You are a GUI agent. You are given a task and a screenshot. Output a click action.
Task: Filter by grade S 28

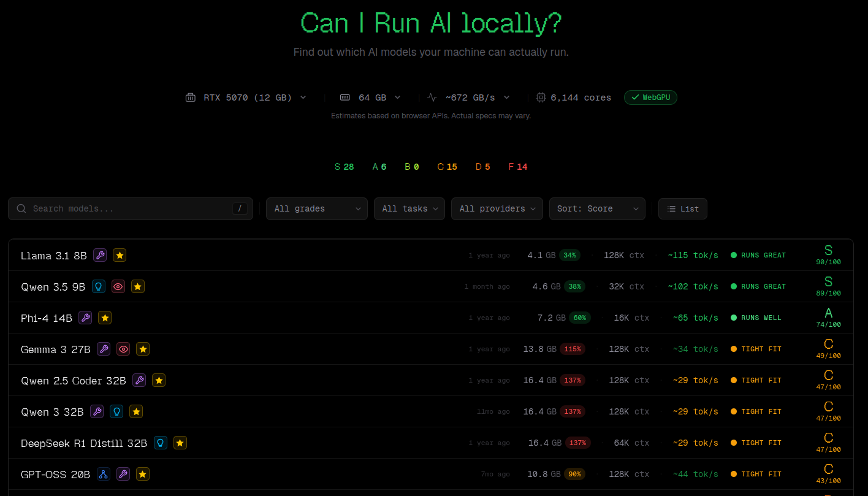[344, 167]
